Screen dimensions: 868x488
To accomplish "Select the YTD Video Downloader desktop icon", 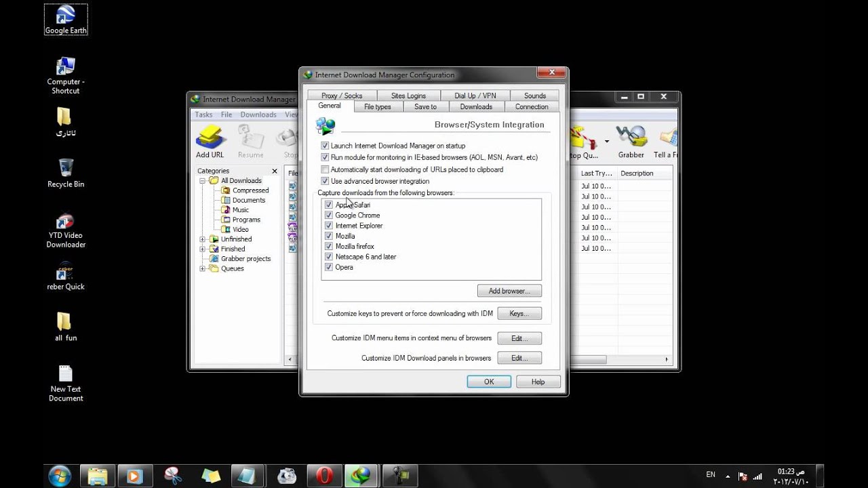I will click(x=66, y=230).
